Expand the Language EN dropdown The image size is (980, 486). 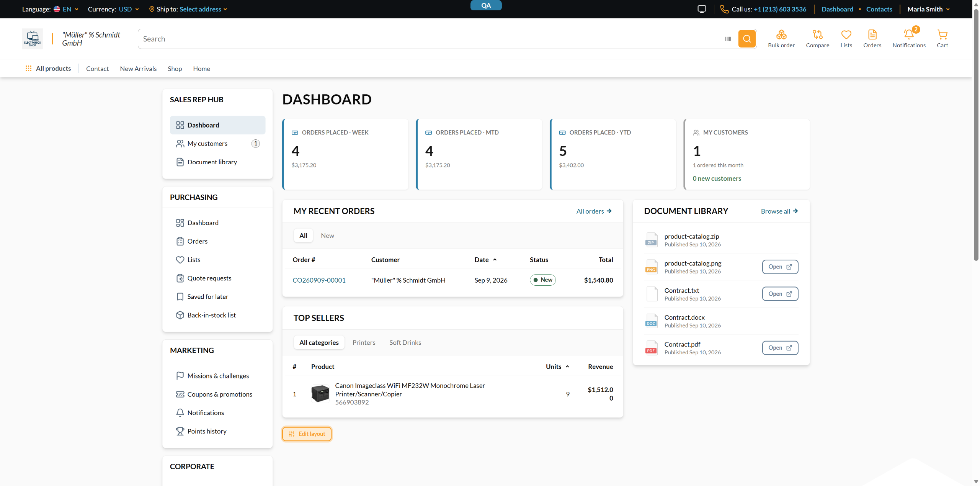coord(66,9)
